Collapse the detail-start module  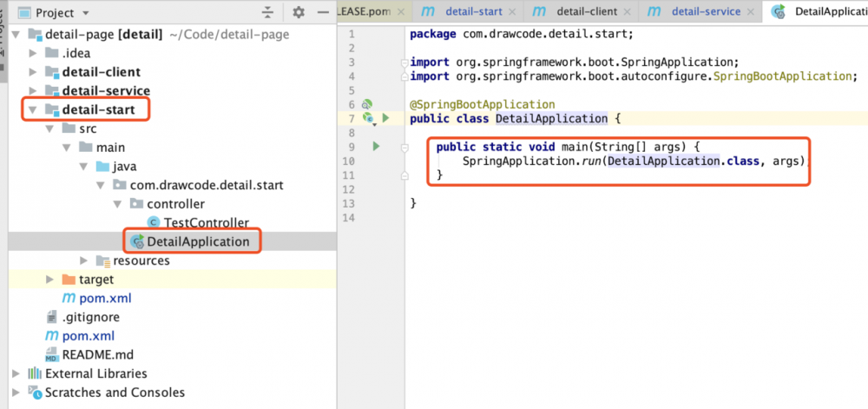[33, 109]
